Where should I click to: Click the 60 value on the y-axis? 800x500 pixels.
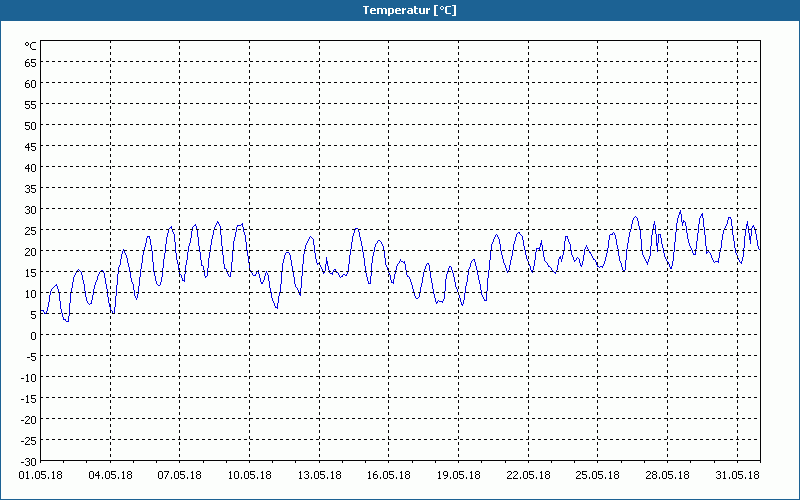coord(31,84)
